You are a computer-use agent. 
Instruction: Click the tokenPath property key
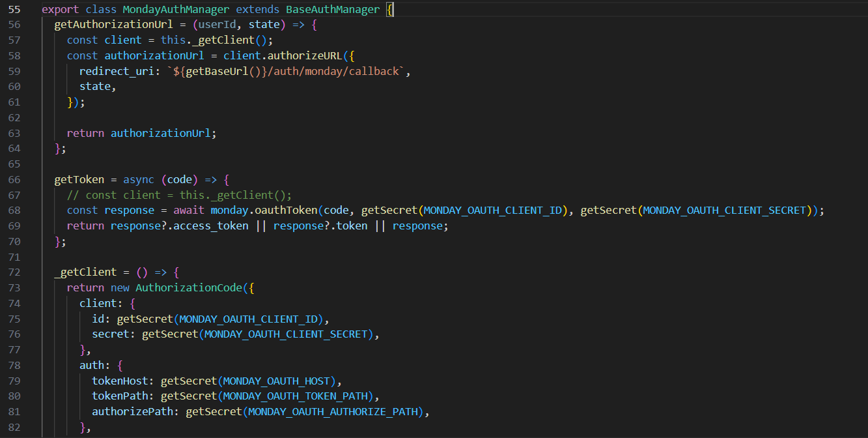[x=120, y=396]
